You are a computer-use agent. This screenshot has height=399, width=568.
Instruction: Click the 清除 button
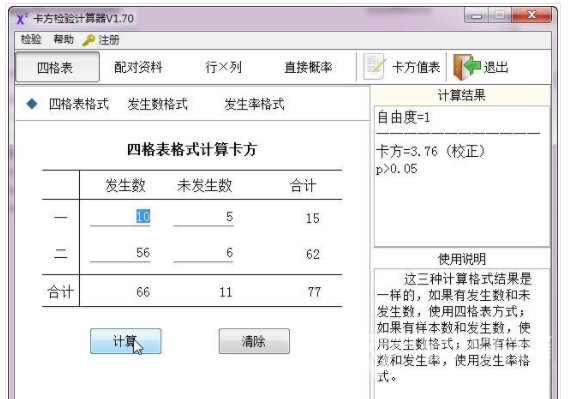pos(254,341)
